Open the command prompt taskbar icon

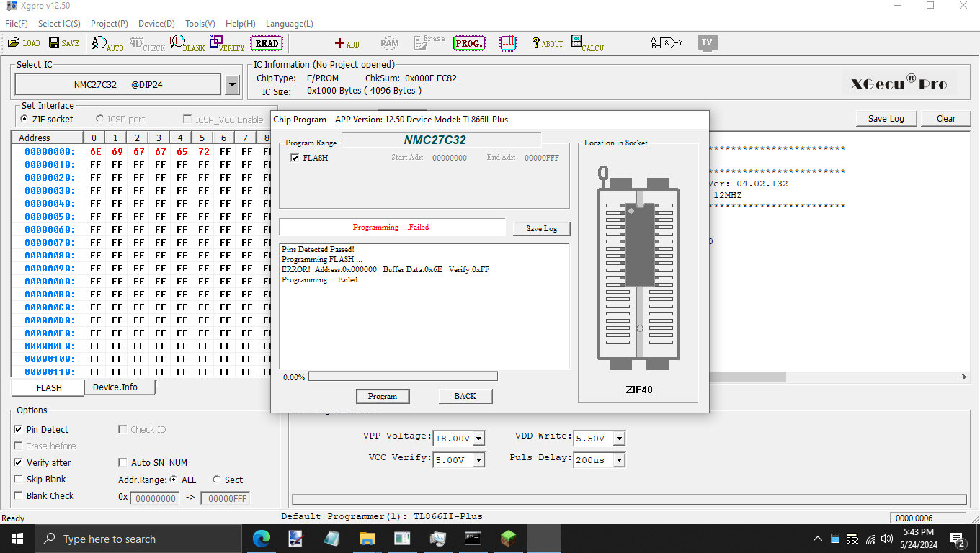click(x=473, y=539)
